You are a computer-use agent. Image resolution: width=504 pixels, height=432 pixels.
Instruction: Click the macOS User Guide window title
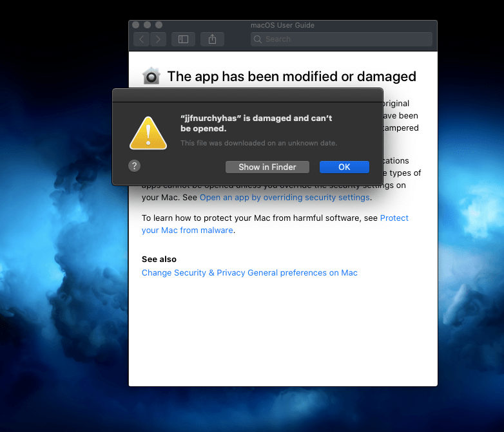pos(282,25)
